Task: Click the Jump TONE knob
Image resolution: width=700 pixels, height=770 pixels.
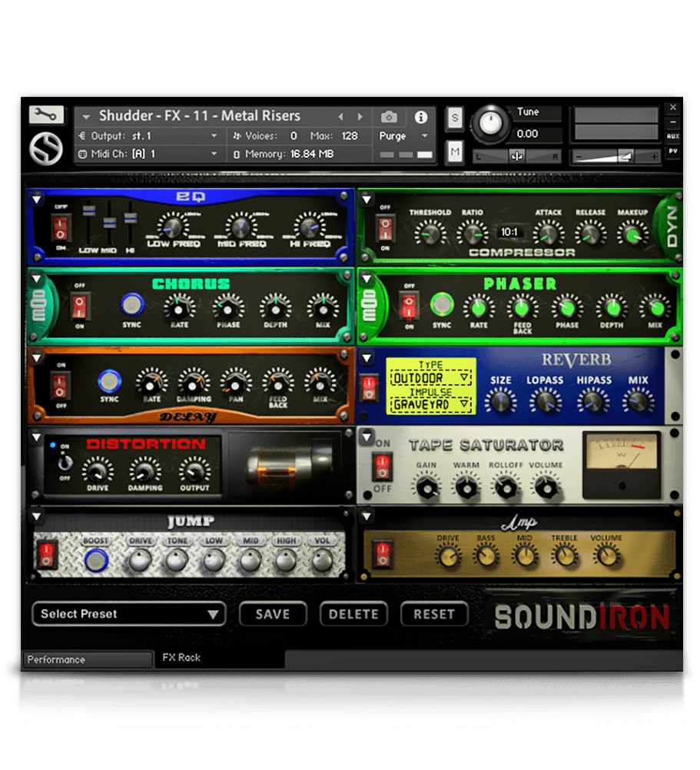Action: tap(176, 560)
